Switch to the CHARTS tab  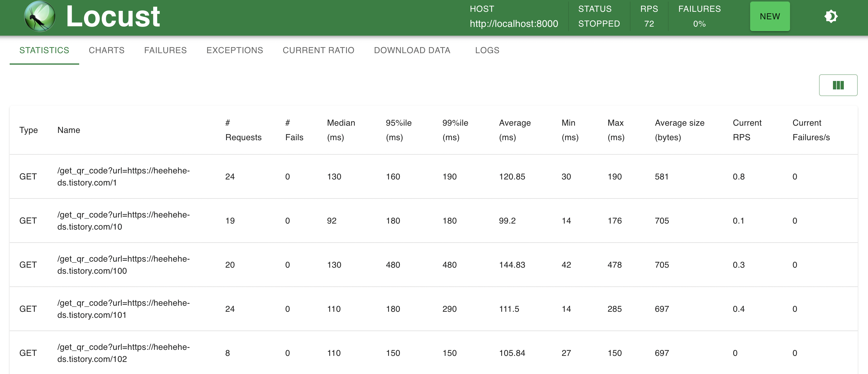pyautogui.click(x=106, y=50)
